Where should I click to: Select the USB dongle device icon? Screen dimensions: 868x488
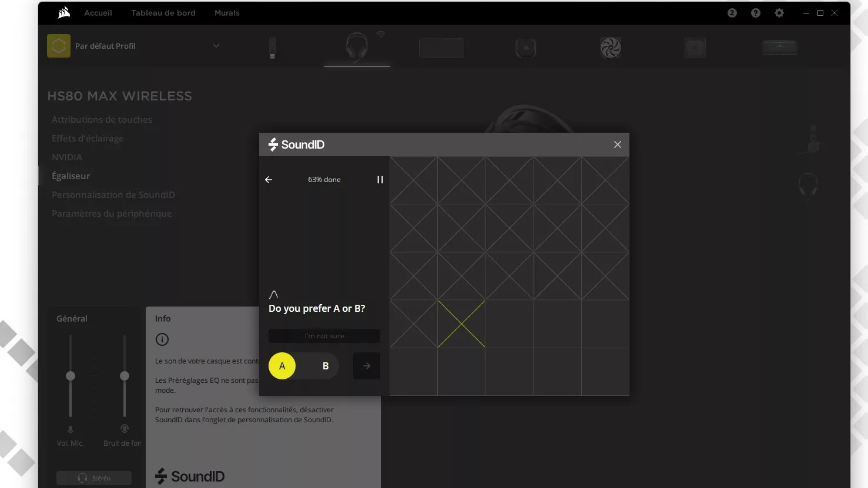click(x=272, y=48)
